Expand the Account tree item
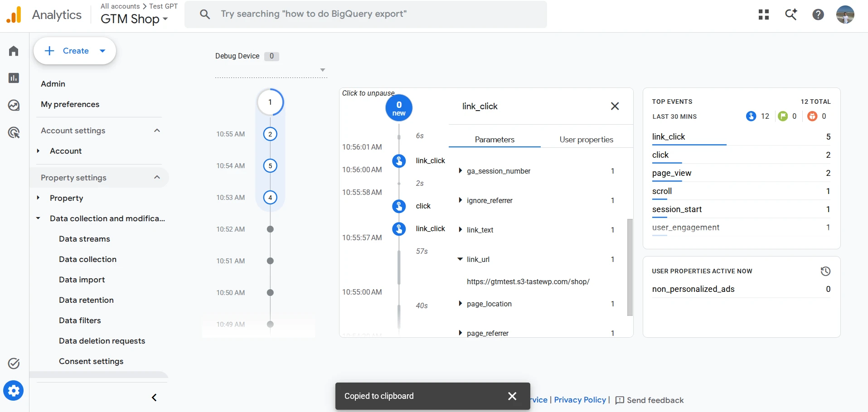 38,151
